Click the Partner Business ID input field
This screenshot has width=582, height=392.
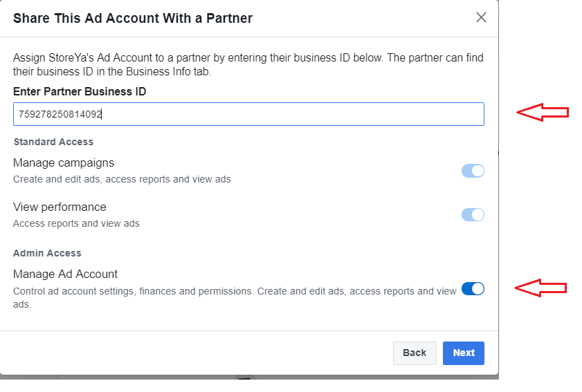[x=248, y=114]
